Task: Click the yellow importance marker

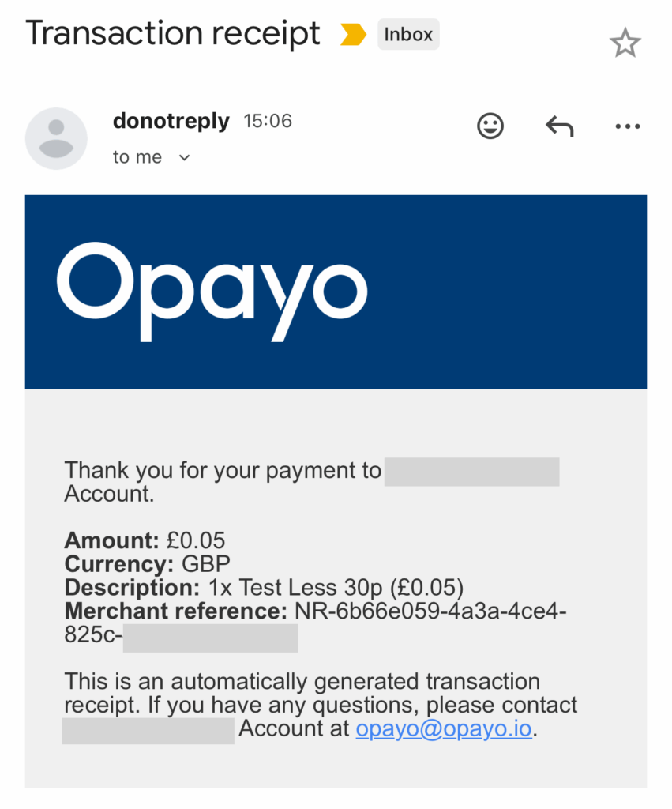Action: click(x=353, y=35)
